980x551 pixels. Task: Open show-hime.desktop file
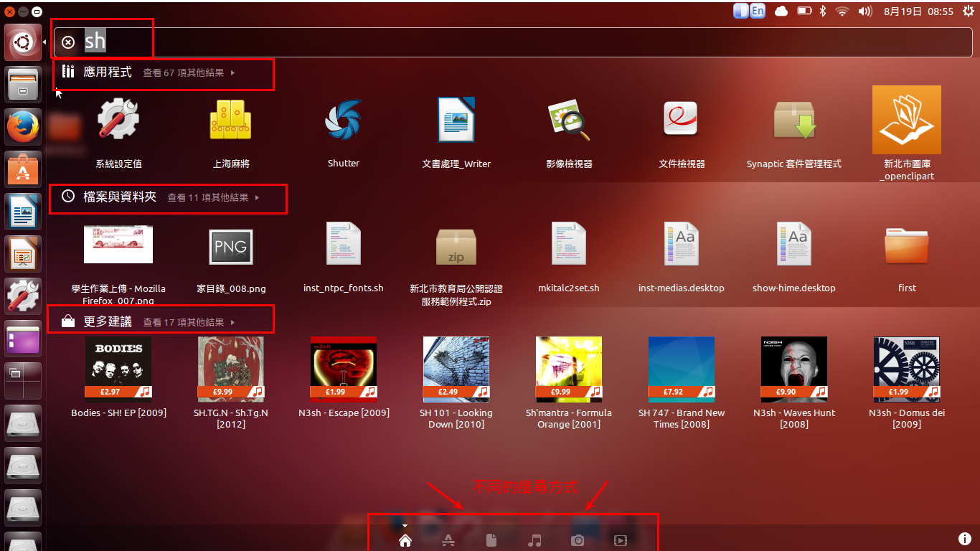tap(794, 258)
